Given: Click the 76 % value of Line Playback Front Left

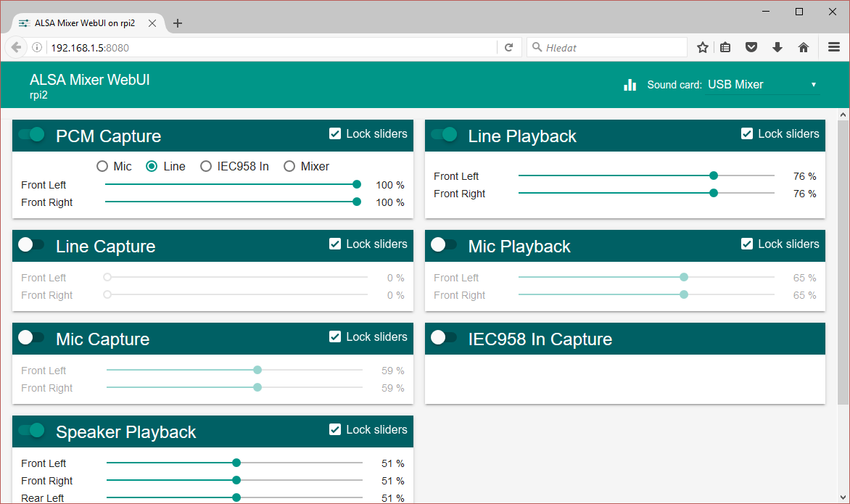Looking at the screenshot, I should 804,176.
